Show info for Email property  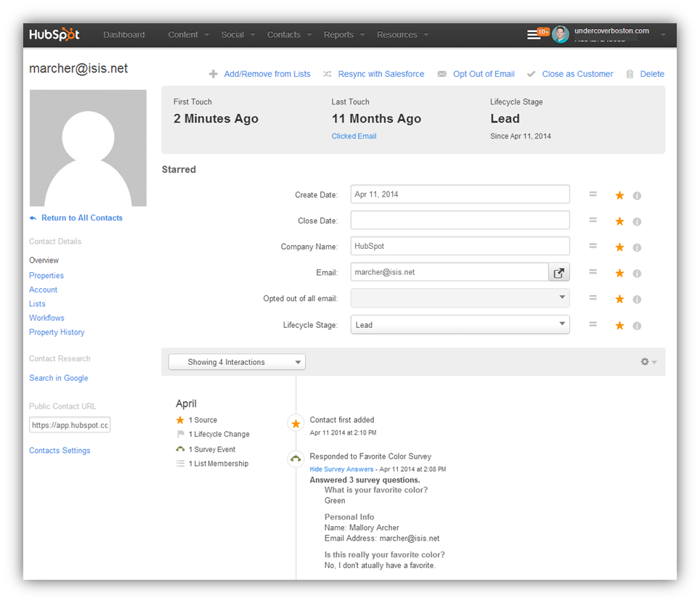(x=637, y=274)
